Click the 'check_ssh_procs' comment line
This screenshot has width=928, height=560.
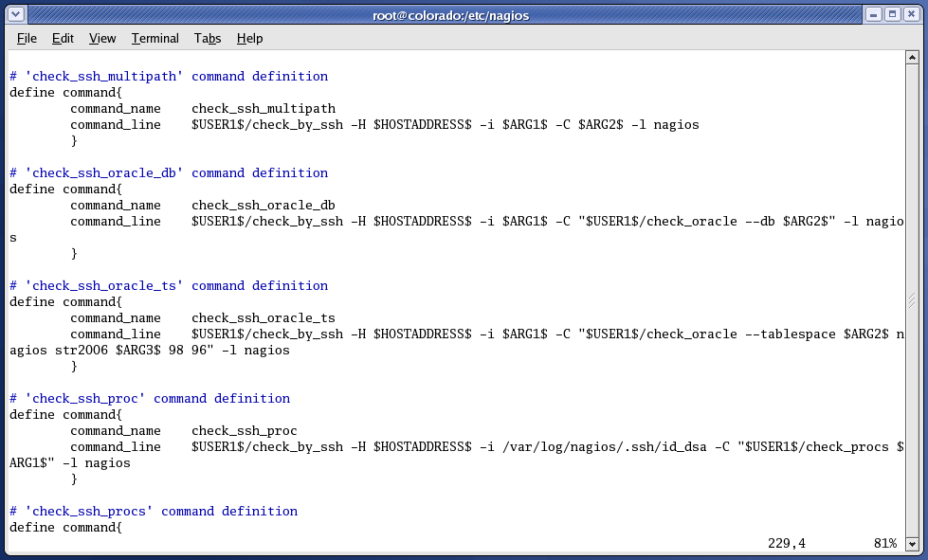pyautogui.click(x=154, y=512)
